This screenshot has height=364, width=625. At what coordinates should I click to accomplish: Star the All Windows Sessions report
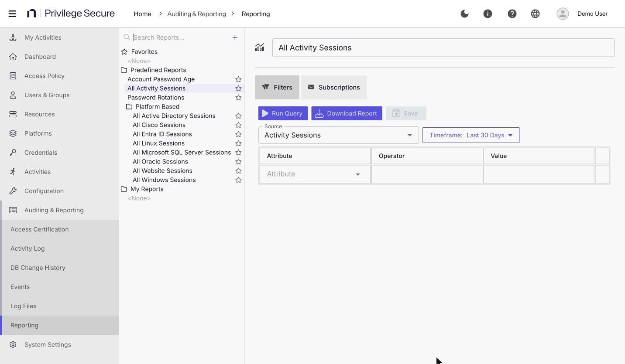[x=238, y=180]
